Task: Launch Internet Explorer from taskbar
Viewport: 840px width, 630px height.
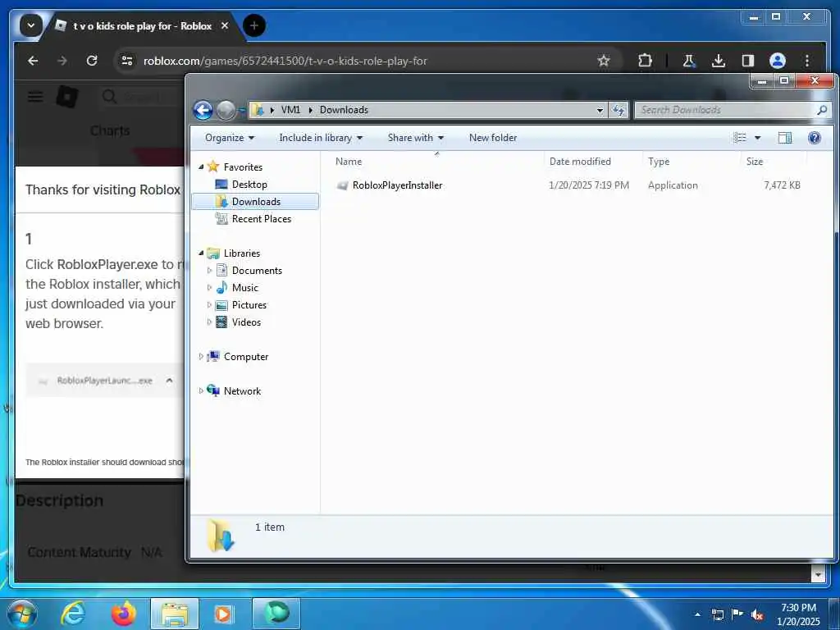Action: (x=73, y=614)
